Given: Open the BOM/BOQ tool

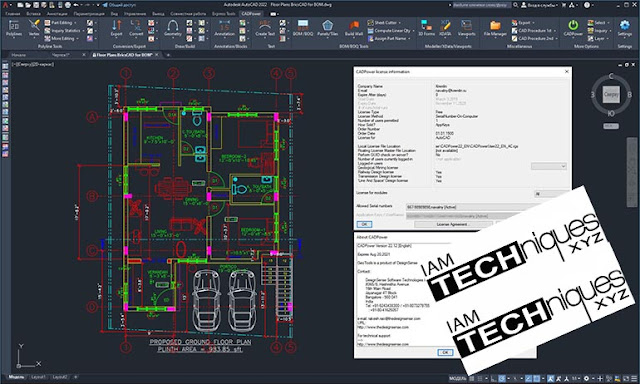Looking at the screenshot, I should (303, 28).
